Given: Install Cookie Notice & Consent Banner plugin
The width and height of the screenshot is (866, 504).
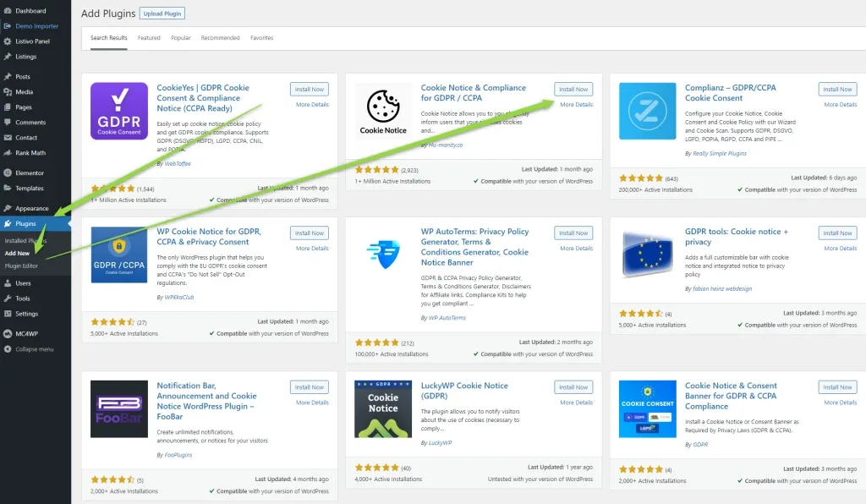Looking at the screenshot, I should pos(837,387).
